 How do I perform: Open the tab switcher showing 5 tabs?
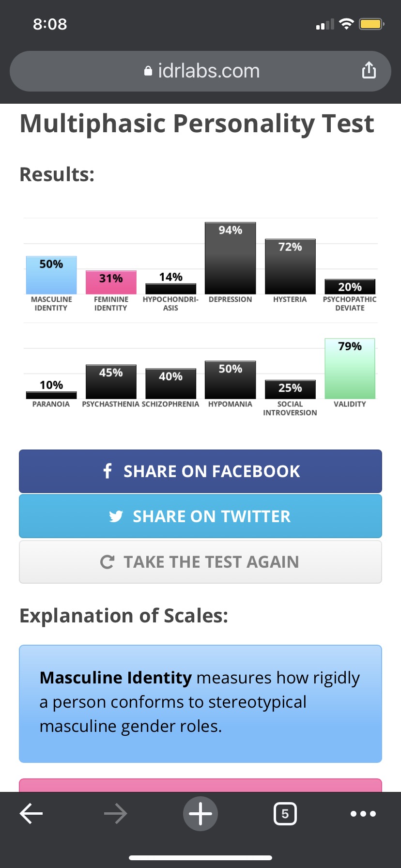285,814
